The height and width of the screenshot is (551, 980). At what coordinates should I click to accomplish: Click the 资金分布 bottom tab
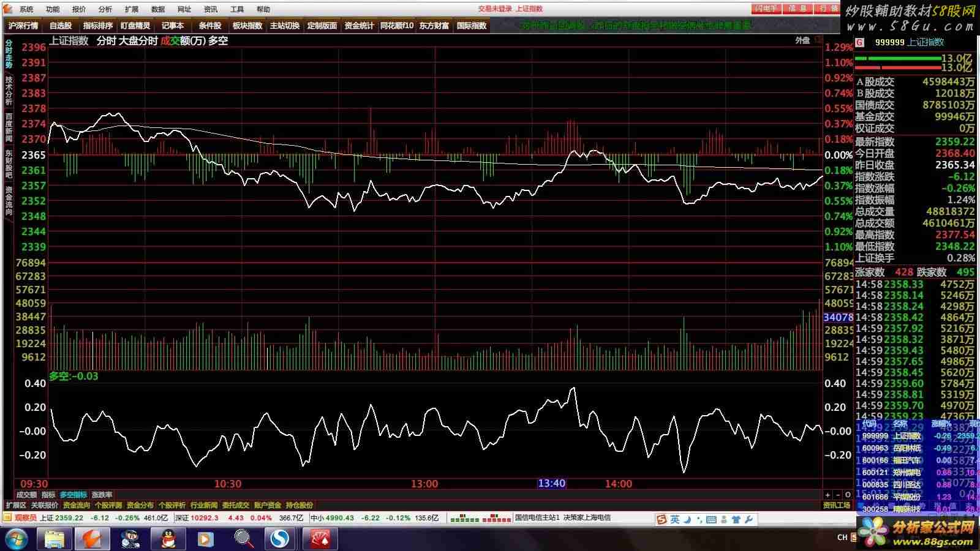pyautogui.click(x=140, y=505)
